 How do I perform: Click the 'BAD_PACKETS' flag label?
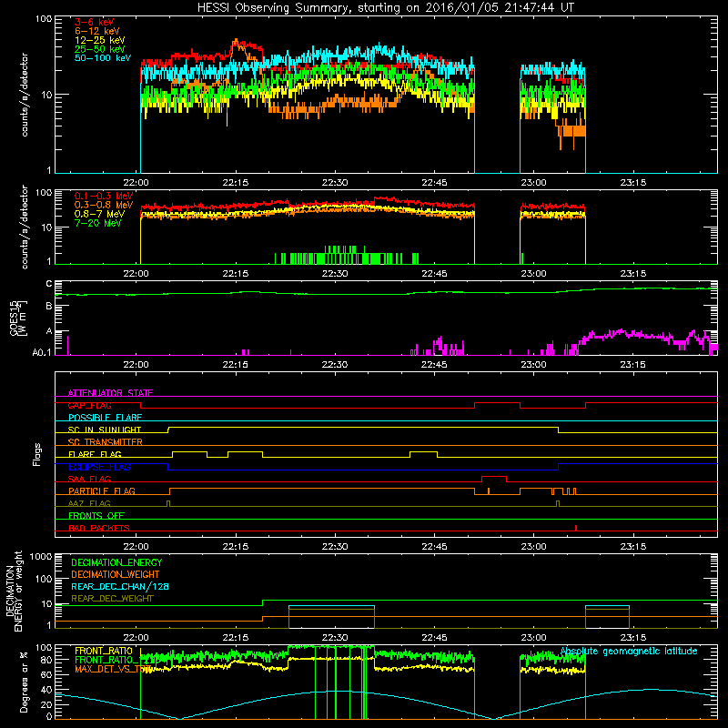pyautogui.click(x=99, y=528)
